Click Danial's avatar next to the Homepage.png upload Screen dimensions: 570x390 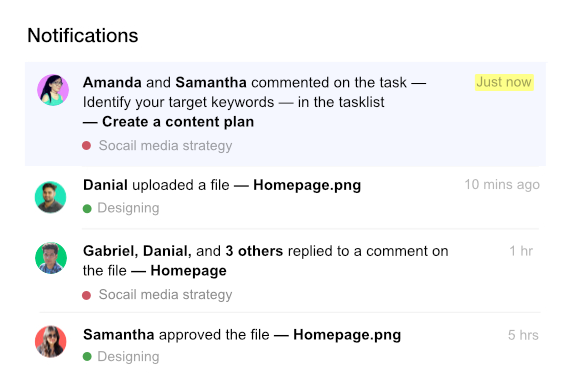point(51,197)
